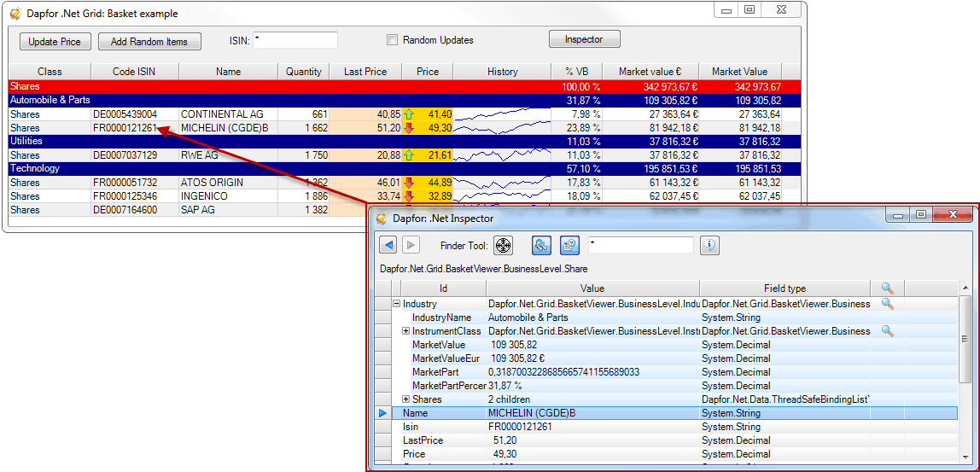Click the History column header

(x=503, y=71)
